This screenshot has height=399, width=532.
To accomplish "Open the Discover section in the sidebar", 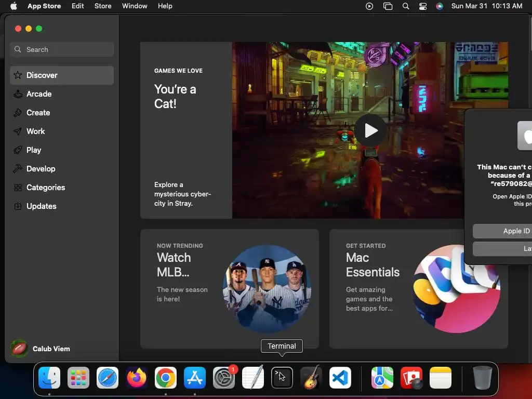I will click(62, 75).
